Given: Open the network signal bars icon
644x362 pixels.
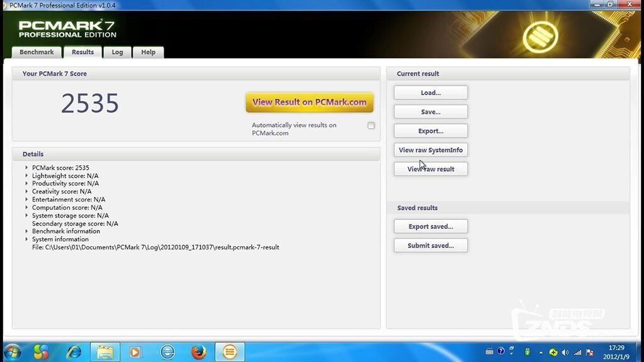Looking at the screenshot, I should (x=577, y=352).
